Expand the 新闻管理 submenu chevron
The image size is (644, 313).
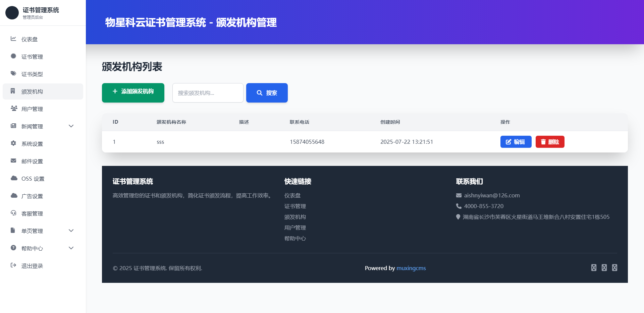tap(71, 126)
